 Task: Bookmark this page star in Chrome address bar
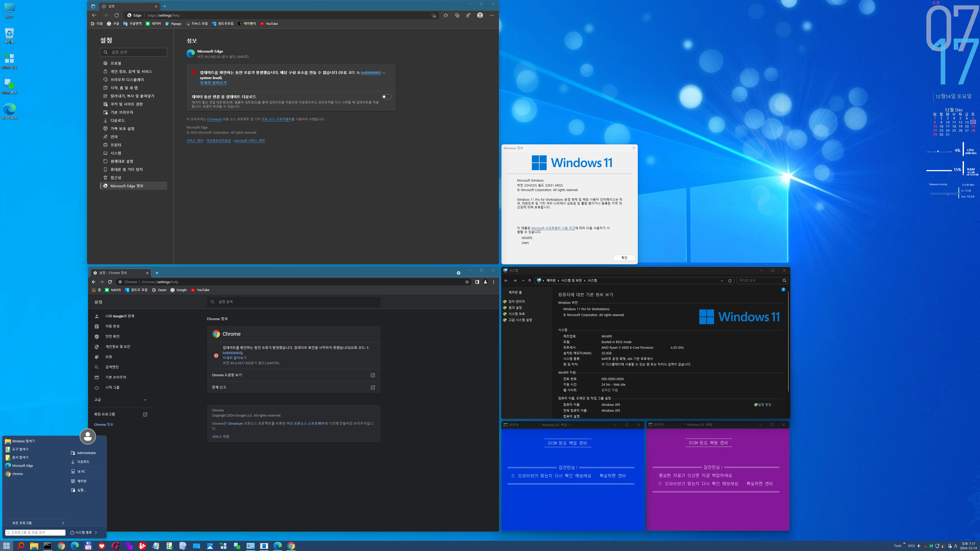tap(467, 282)
